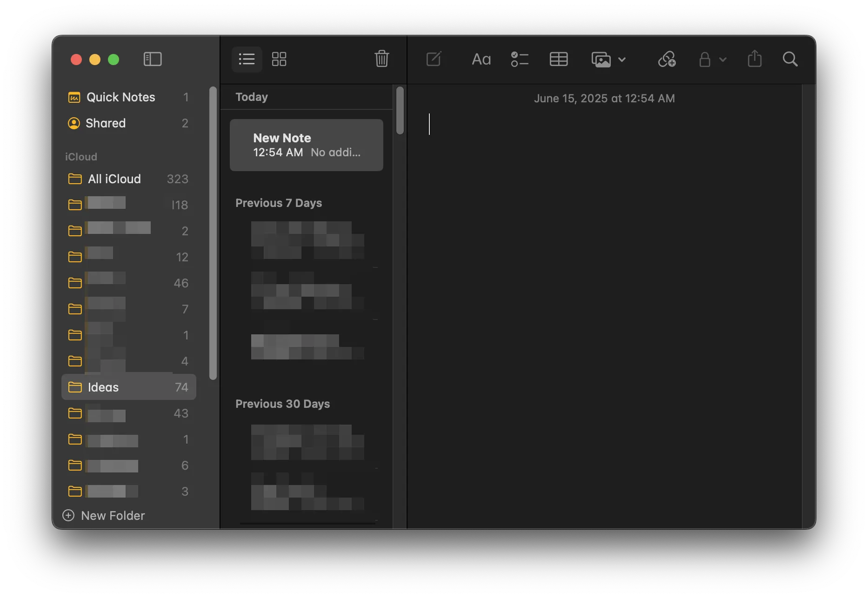This screenshot has height=598, width=868.
Task: Toggle the sidebar folders panel
Action: pyautogui.click(x=153, y=59)
